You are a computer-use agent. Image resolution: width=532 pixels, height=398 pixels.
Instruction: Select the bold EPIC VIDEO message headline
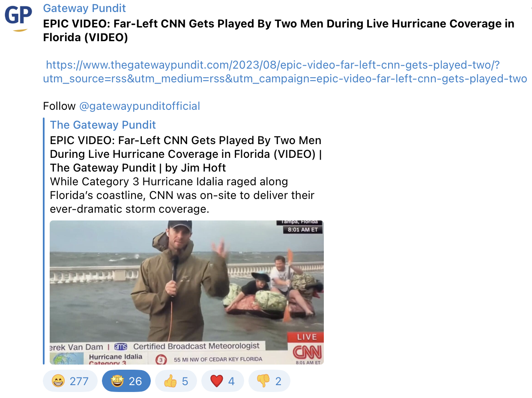click(x=279, y=30)
